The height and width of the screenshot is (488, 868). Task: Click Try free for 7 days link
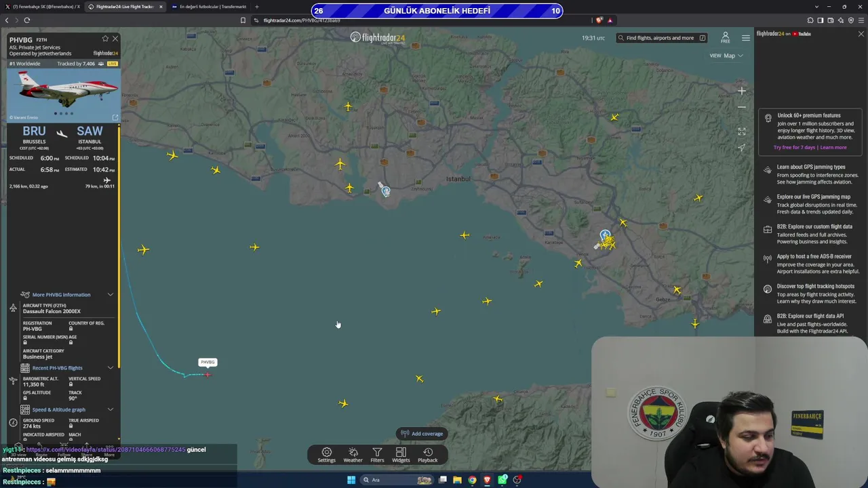pyautogui.click(x=795, y=147)
